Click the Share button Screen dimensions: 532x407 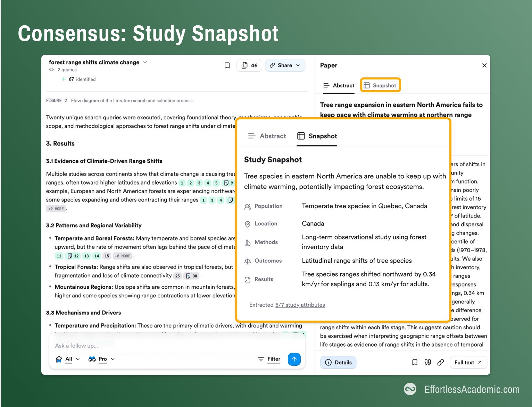(285, 65)
